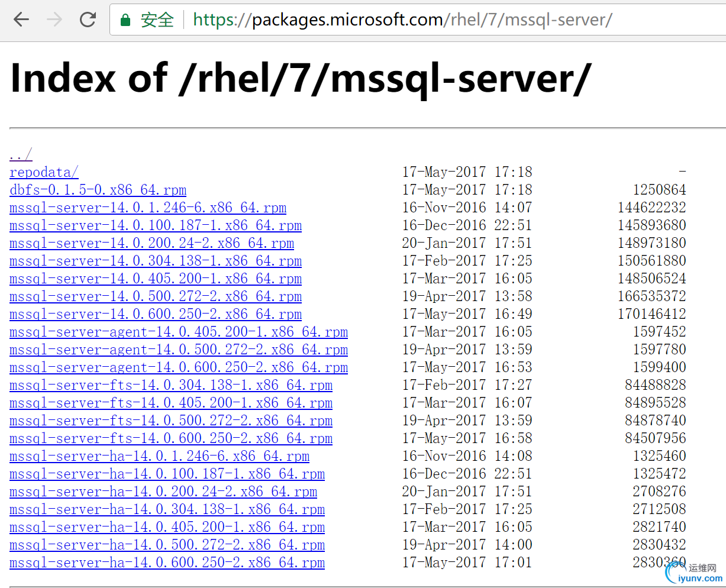Click file size value 145893680
Image resolution: width=726 pixels, height=588 pixels.
[x=651, y=225]
